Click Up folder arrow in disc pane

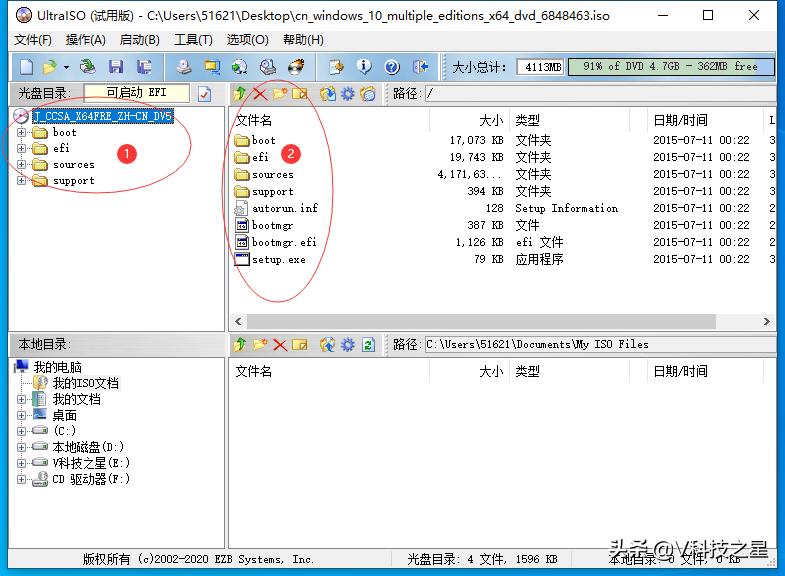(240, 94)
